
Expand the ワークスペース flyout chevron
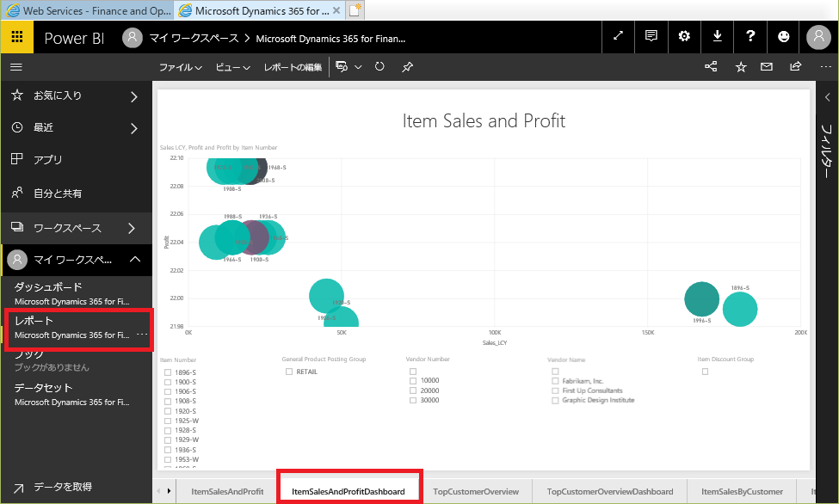click(x=132, y=229)
